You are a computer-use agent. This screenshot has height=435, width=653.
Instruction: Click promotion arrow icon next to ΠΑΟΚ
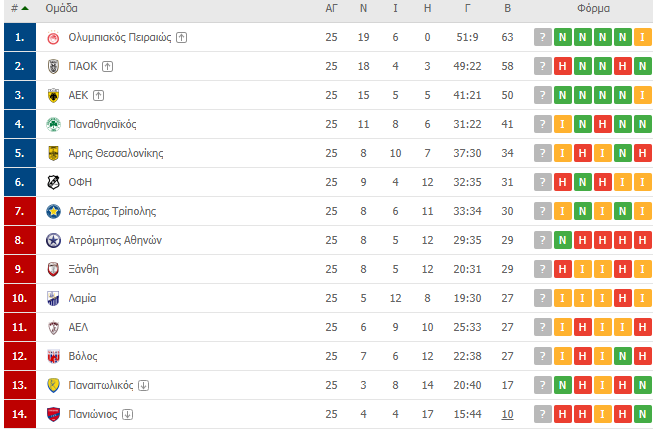coord(107,67)
